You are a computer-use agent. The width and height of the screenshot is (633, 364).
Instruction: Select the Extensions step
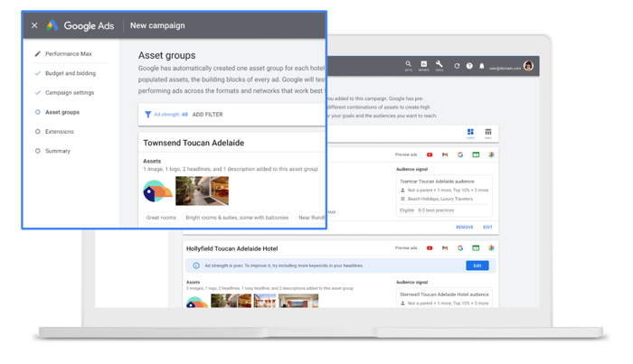click(x=59, y=132)
